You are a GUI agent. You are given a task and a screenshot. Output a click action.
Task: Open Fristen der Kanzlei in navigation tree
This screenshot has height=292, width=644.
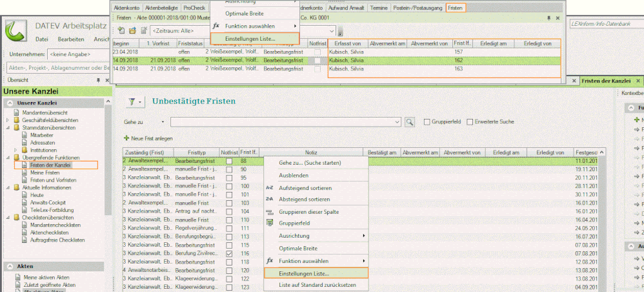pyautogui.click(x=50, y=165)
